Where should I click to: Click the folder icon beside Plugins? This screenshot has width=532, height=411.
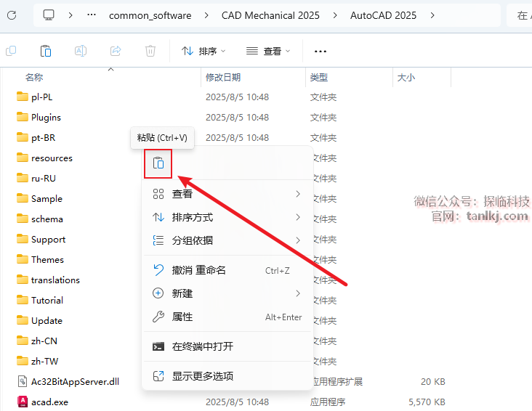click(x=23, y=117)
